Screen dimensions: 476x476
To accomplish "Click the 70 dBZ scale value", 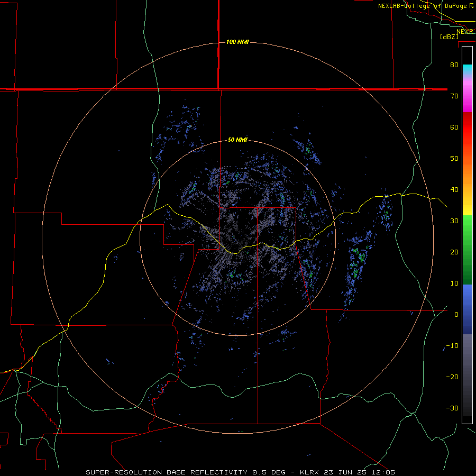I will [454, 96].
